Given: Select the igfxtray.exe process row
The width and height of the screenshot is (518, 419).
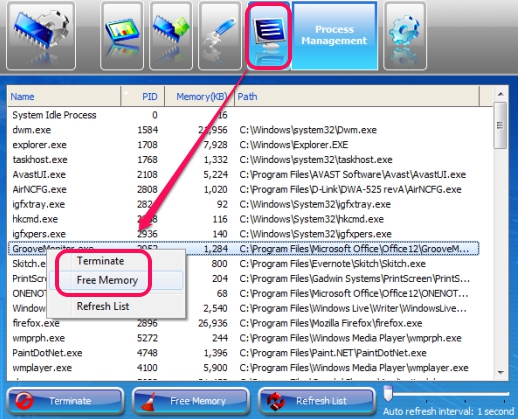Looking at the screenshot, I should click(x=243, y=204).
